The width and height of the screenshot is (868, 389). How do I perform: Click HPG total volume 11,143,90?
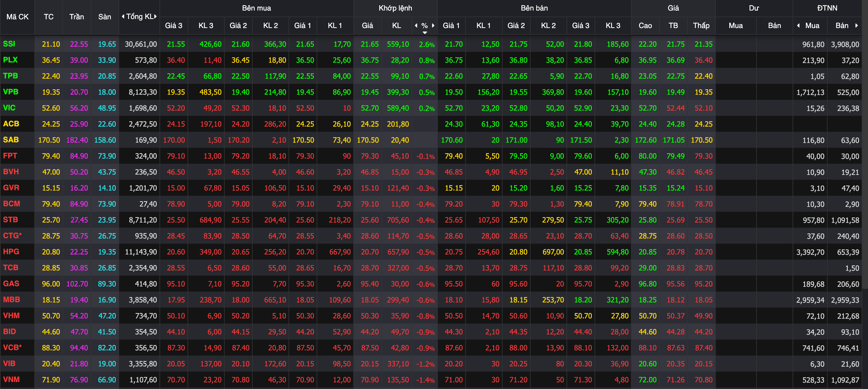140,252
